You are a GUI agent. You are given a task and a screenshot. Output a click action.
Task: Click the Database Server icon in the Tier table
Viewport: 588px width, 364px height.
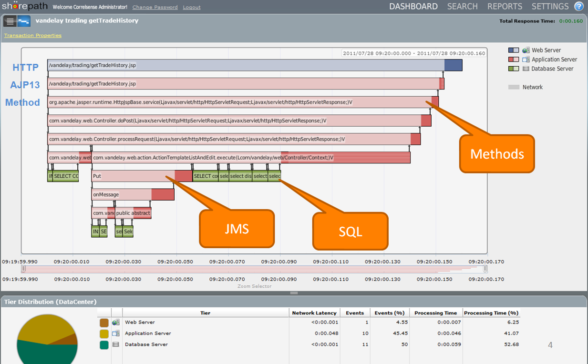click(116, 344)
